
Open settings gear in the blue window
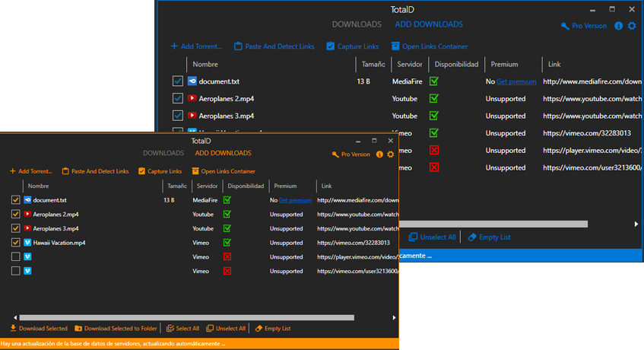632,26
